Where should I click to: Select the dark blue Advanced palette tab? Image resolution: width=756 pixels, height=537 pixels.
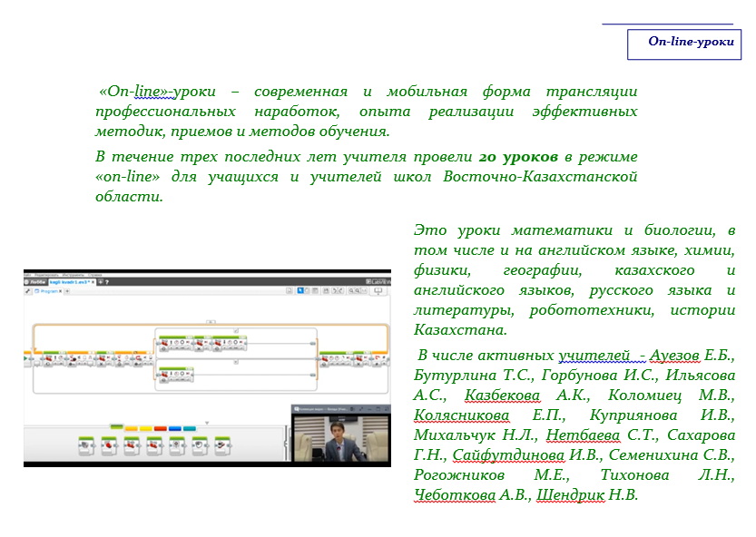tap(175, 428)
